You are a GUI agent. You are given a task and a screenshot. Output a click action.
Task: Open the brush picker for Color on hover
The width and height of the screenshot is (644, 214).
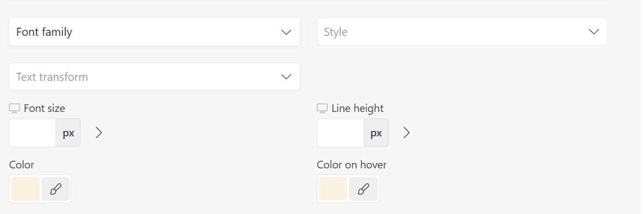click(363, 189)
